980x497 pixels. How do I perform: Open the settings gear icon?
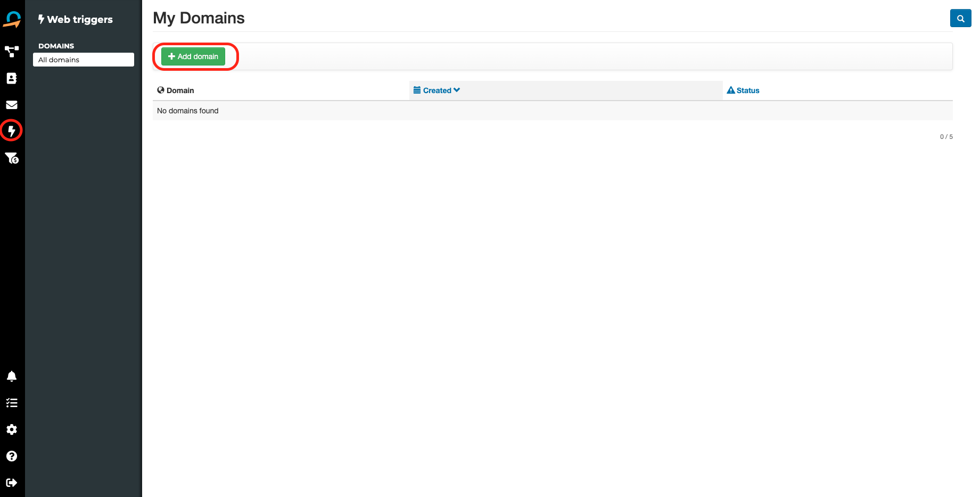[12, 429]
